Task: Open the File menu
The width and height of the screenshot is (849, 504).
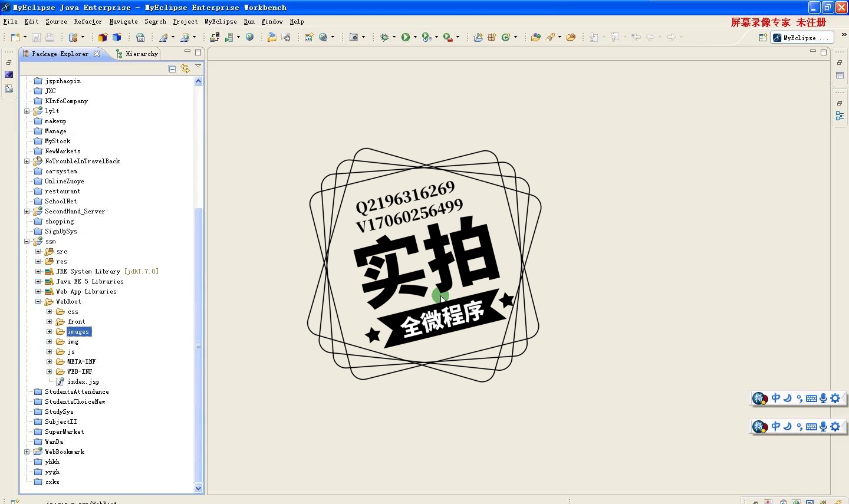Action: pyautogui.click(x=11, y=21)
